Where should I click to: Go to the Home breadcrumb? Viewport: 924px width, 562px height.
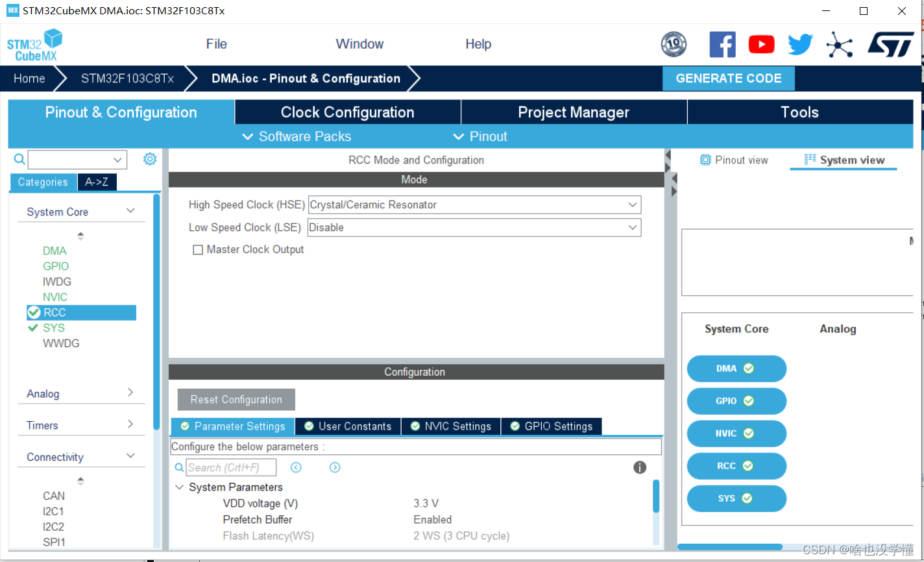tap(30, 79)
